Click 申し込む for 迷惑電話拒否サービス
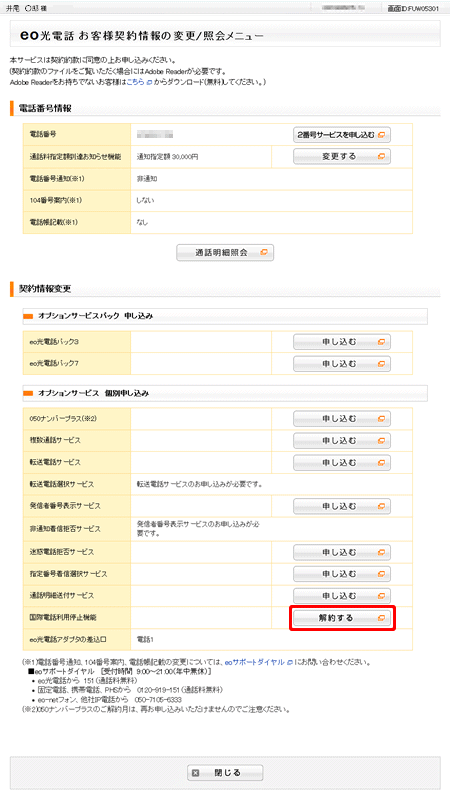450x794 pixels. coord(342,552)
